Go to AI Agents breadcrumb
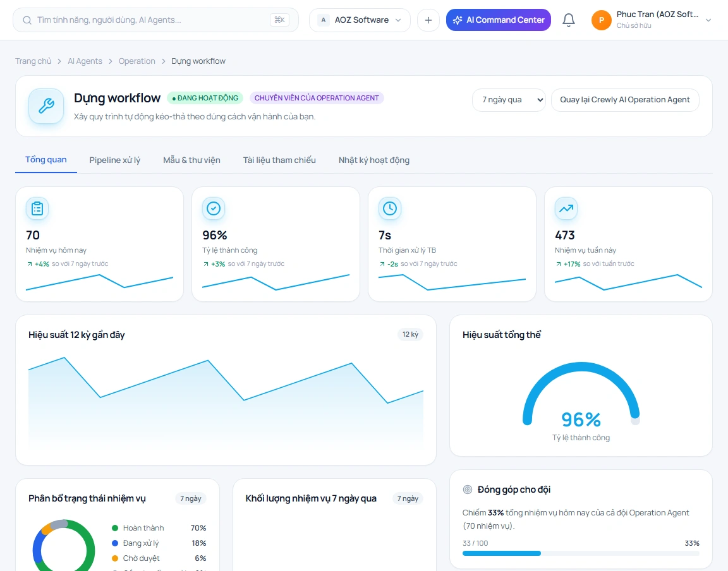 85,61
